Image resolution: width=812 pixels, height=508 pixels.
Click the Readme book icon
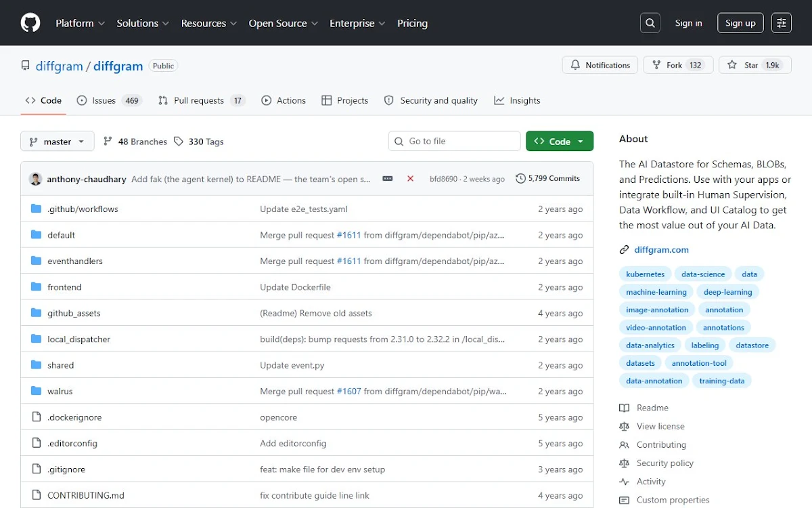coord(624,408)
